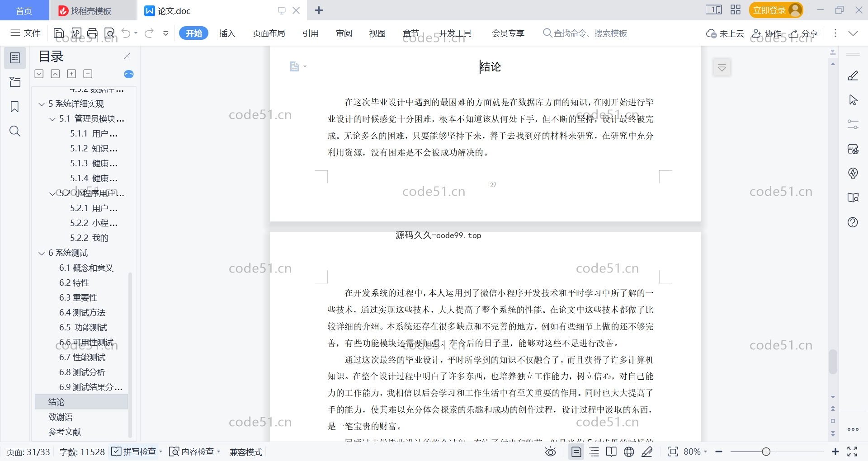Open the 文件 menu
Image resolution: width=868 pixels, height=461 pixels.
point(25,33)
